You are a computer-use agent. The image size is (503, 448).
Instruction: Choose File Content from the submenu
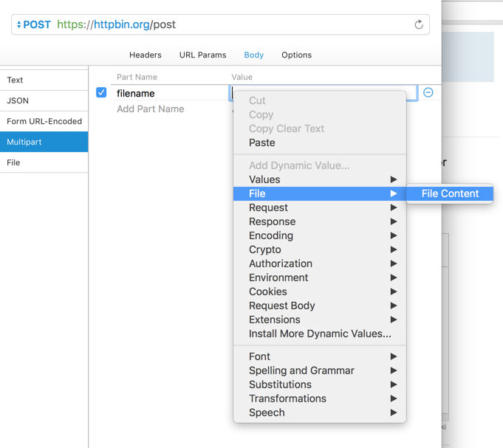(450, 193)
